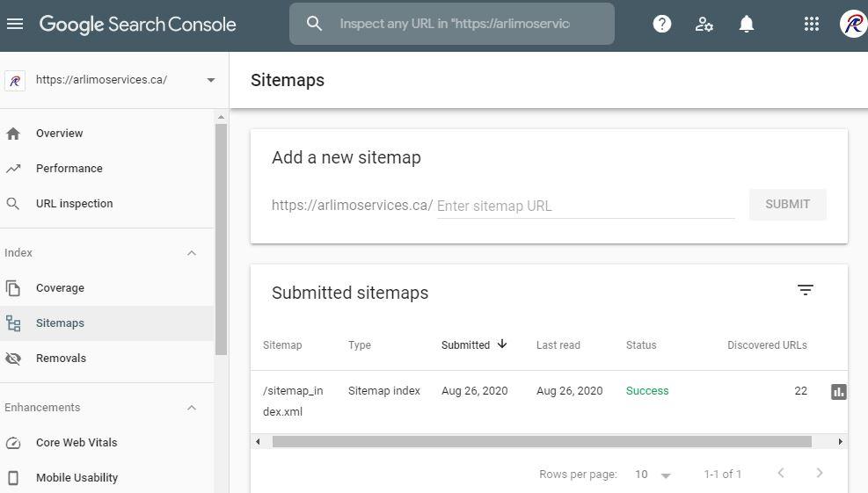
Task: Open the Help question mark icon
Action: [x=662, y=24]
